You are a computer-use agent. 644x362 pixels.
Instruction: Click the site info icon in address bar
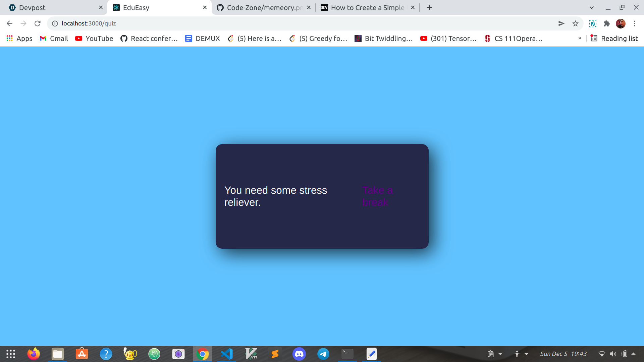pos(55,23)
